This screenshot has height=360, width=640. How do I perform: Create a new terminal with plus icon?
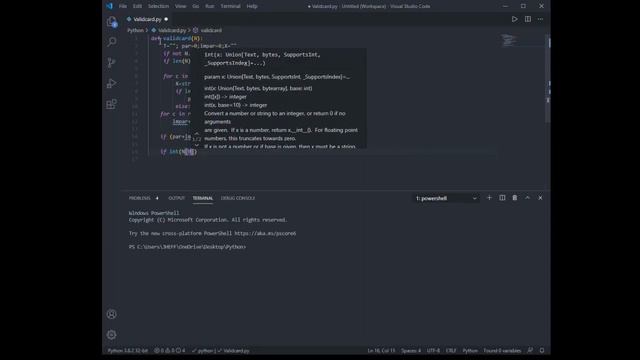pyautogui.click(x=489, y=198)
